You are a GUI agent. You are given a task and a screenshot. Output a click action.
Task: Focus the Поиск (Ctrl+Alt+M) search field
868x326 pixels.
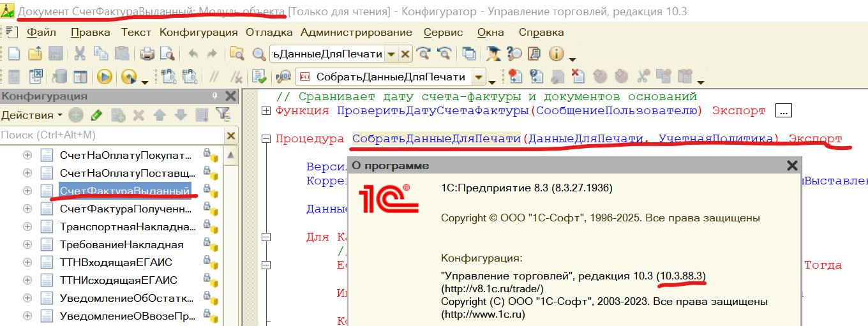tap(112, 135)
